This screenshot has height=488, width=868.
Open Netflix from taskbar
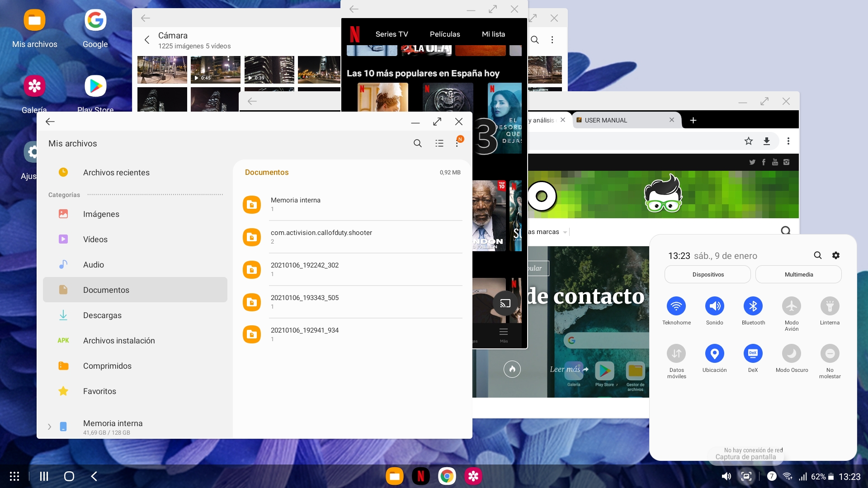pos(420,476)
